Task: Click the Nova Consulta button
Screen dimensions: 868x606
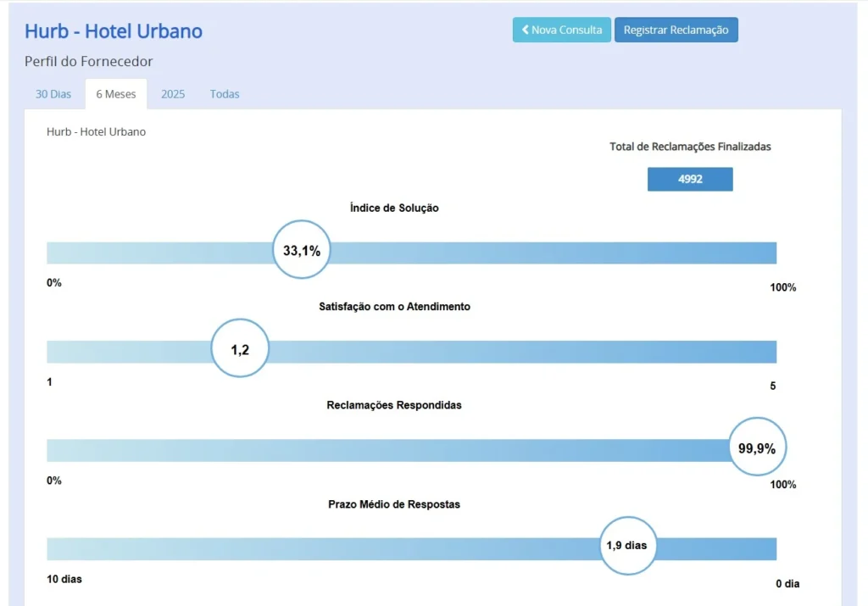Action: [561, 30]
